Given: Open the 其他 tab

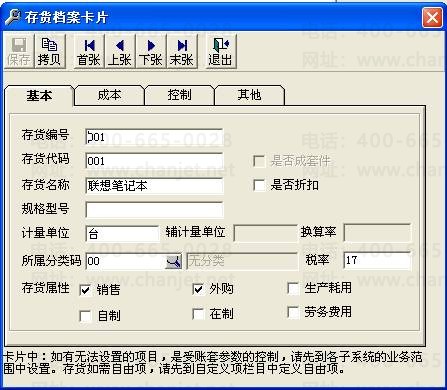Looking at the screenshot, I should pos(249,95).
